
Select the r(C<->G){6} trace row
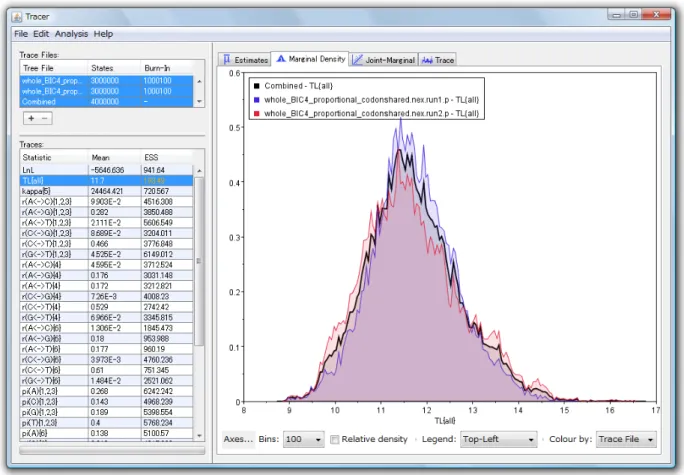(x=106, y=360)
